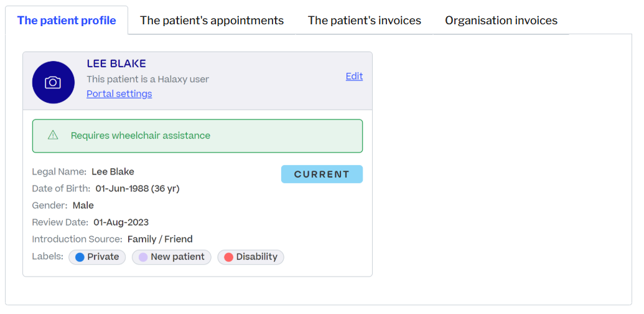Click the Review Date value 01-Aug-2023

(x=121, y=222)
